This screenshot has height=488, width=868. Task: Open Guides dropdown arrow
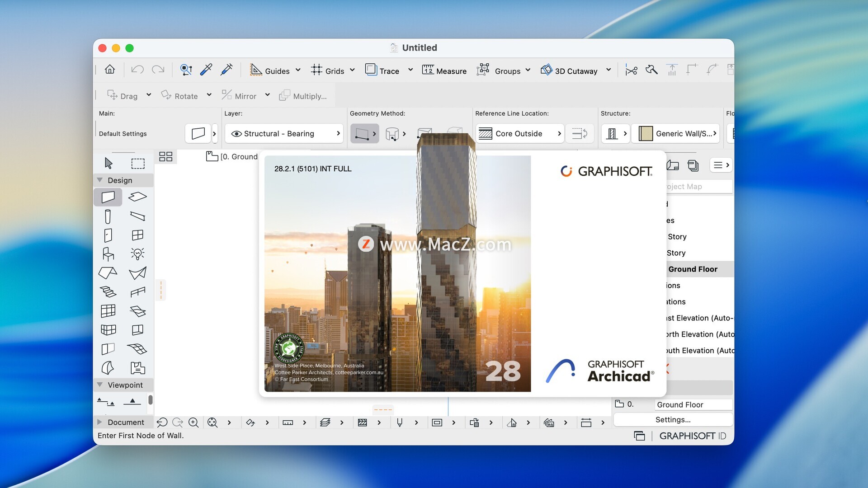pos(298,70)
